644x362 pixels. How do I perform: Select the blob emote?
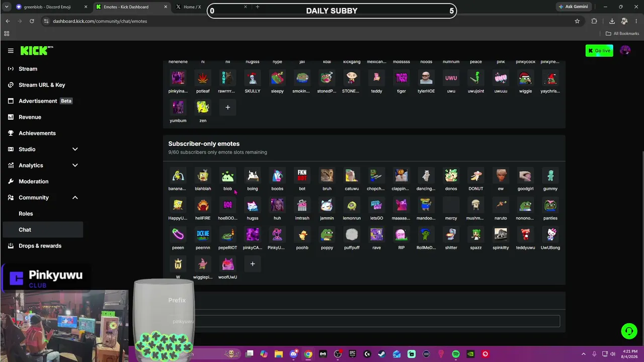click(227, 175)
